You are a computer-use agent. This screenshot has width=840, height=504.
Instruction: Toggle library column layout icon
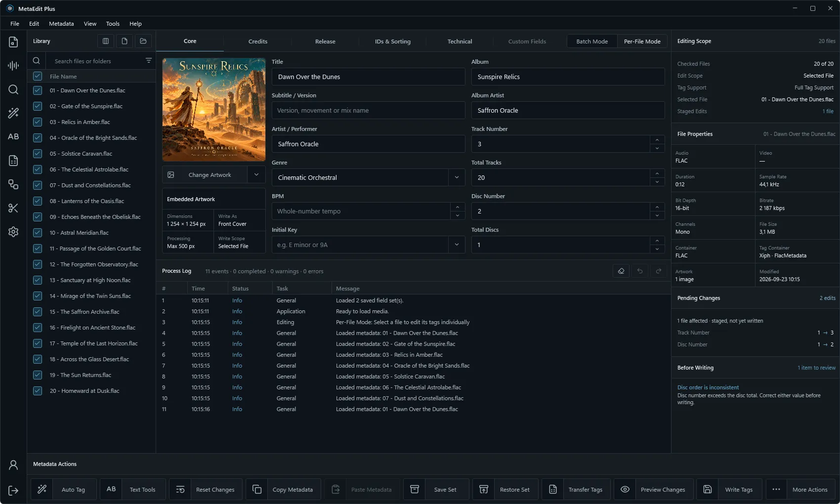tap(106, 41)
